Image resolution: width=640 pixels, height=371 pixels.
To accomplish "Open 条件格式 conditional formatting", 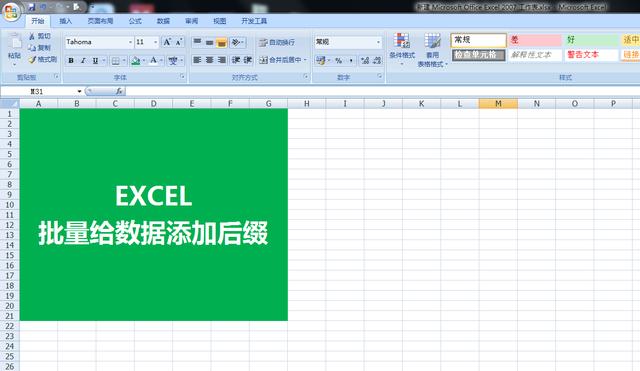I will click(402, 50).
